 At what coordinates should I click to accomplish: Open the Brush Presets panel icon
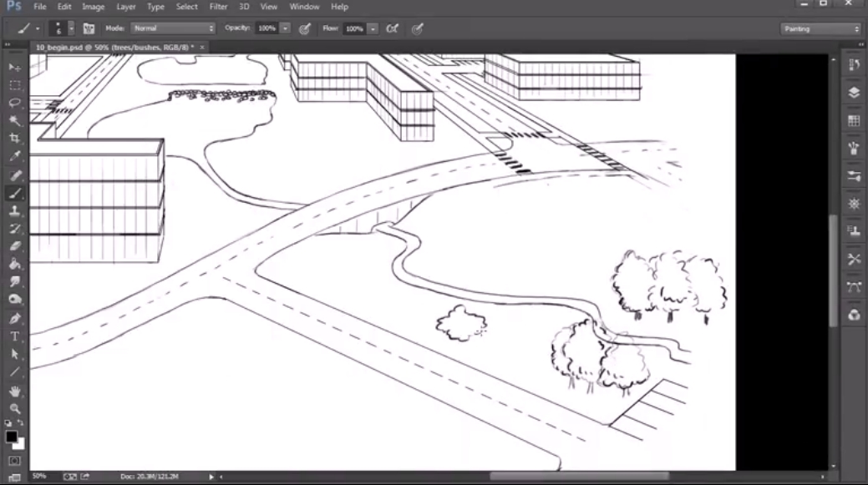854,176
